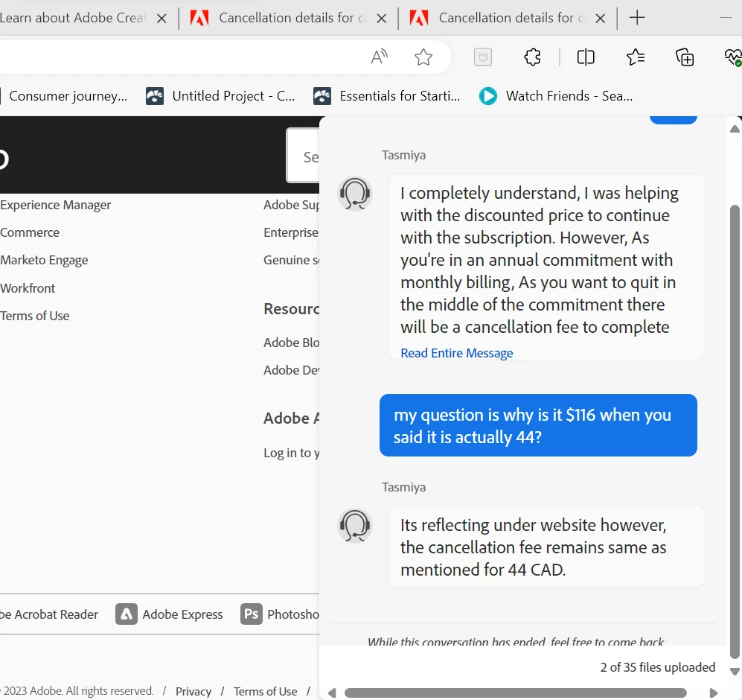Click horizontal scrollbar right arrow
The width and height of the screenshot is (742, 700).
click(x=713, y=693)
